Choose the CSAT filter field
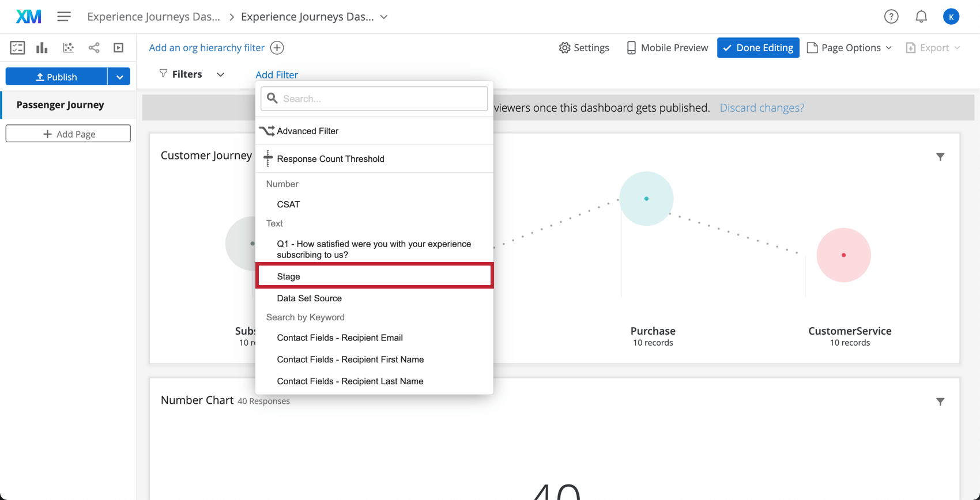Viewport: 980px width, 500px height. click(374, 204)
